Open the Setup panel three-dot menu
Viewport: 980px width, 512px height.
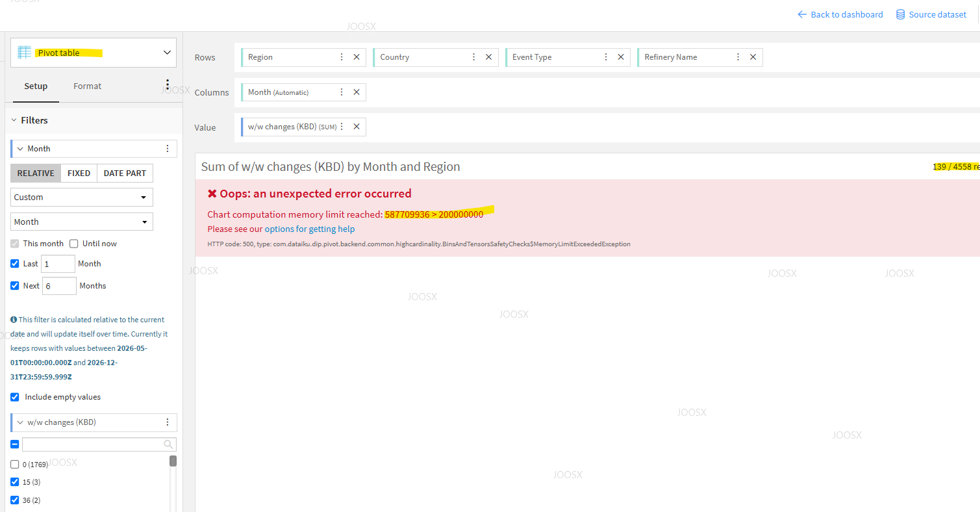167,85
